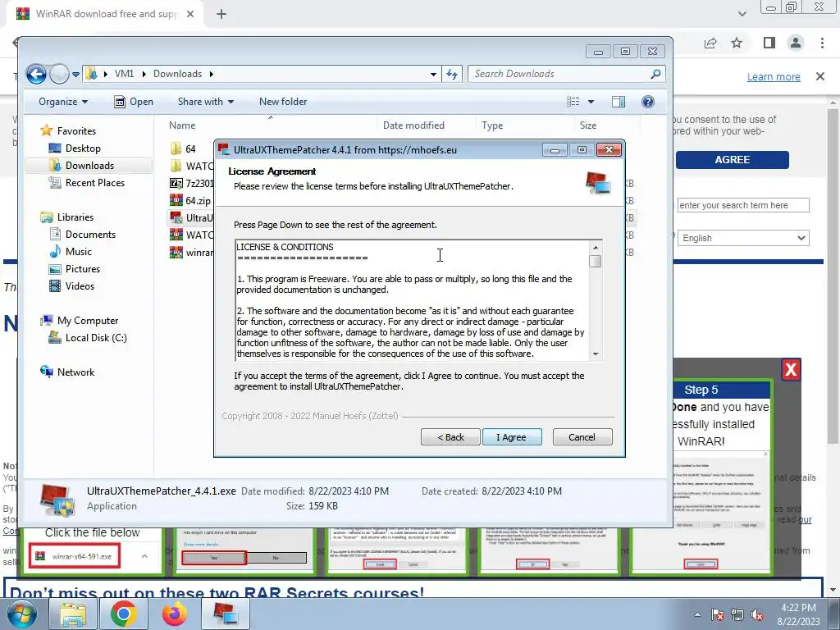Open the Organize menu
The height and width of the screenshot is (630, 840).
point(63,102)
